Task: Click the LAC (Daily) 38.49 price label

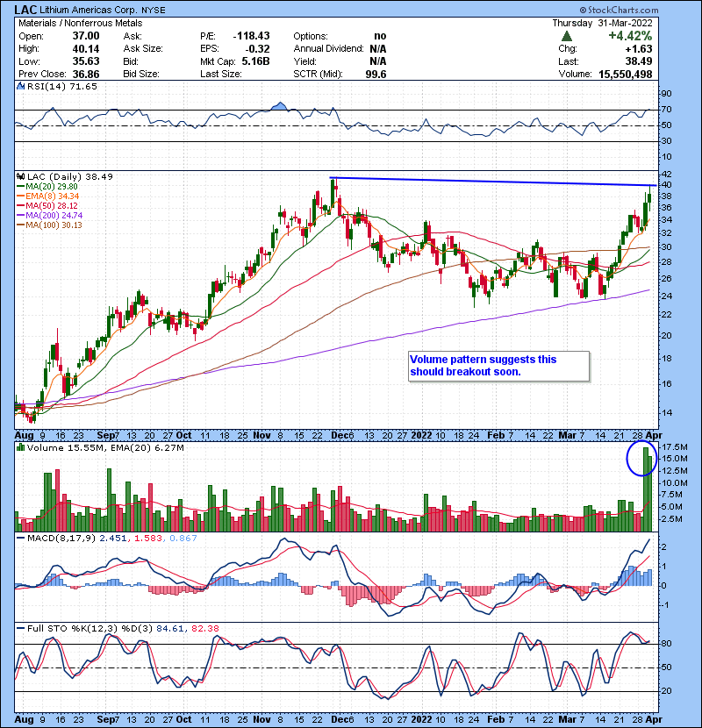Action: (70, 176)
